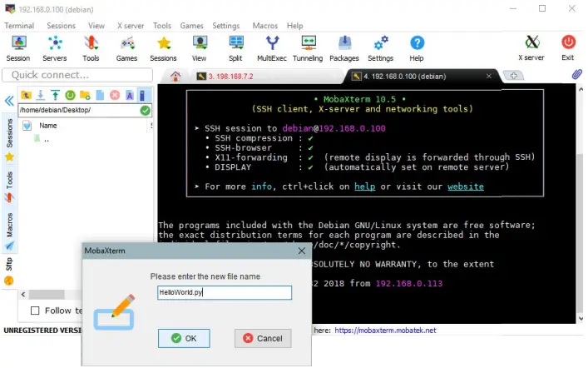
Task: Click OK in the new file dialog
Action: click(x=184, y=338)
